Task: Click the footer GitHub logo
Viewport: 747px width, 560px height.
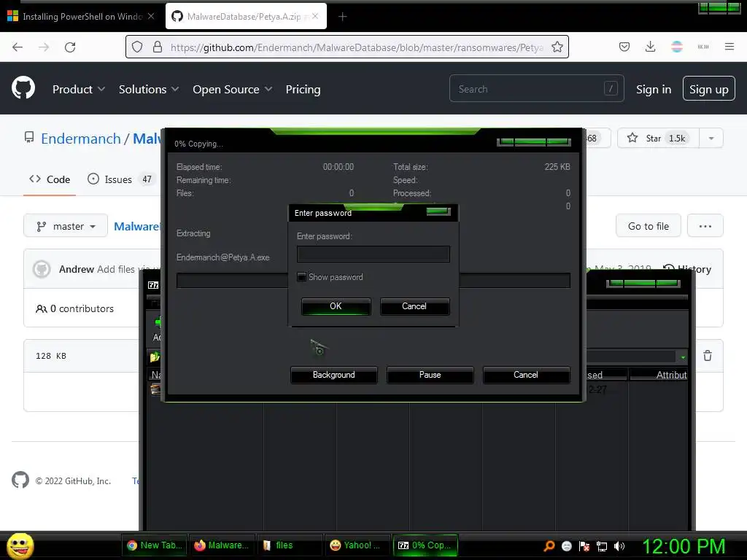Action: 20,480
